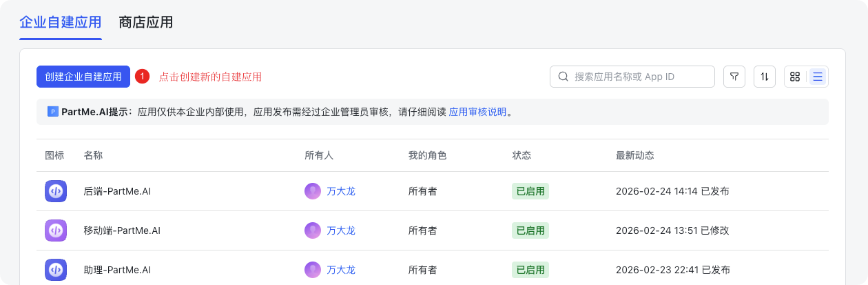The image size is (868, 285).
Task: Switch to the 商店应用 tab
Action: [x=145, y=22]
